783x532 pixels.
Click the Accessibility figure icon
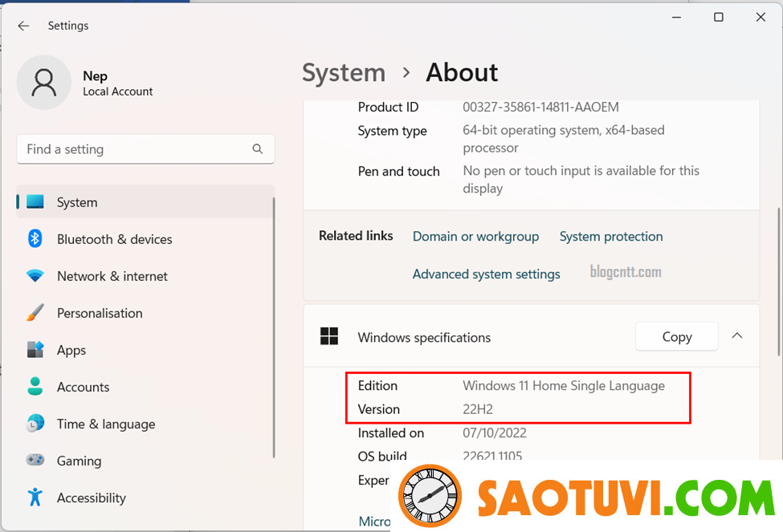click(x=35, y=497)
